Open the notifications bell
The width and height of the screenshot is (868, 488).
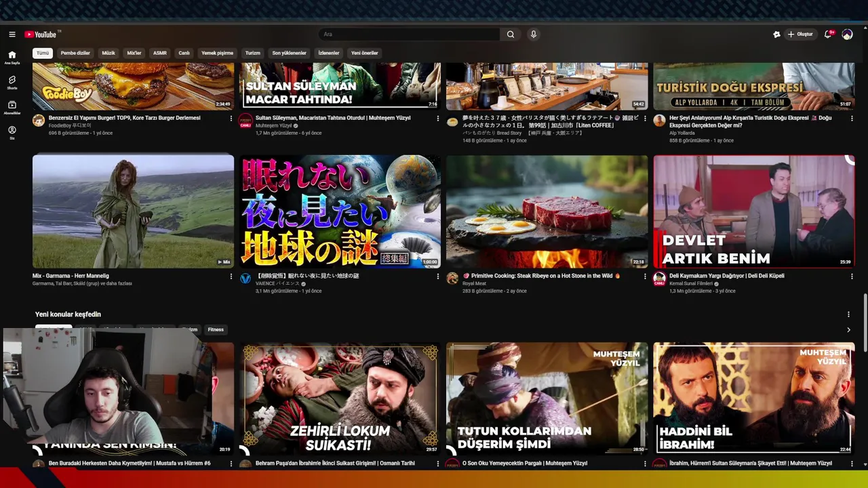click(x=828, y=35)
